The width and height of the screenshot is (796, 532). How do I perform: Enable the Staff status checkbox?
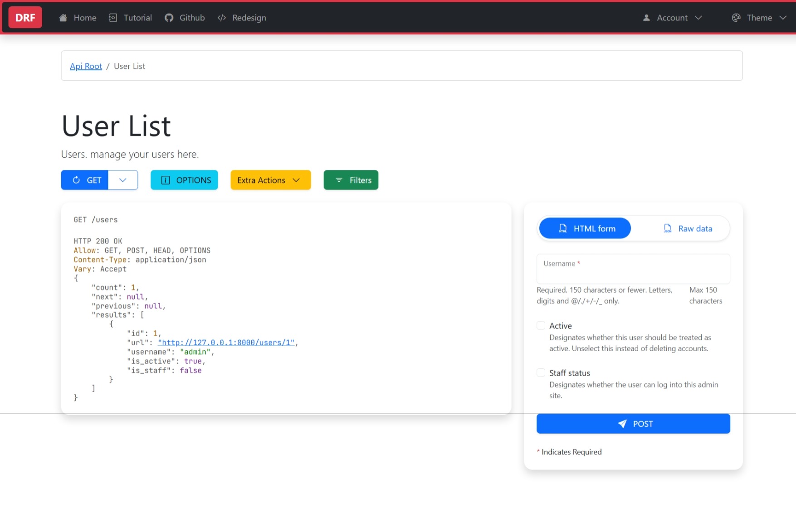541,372
